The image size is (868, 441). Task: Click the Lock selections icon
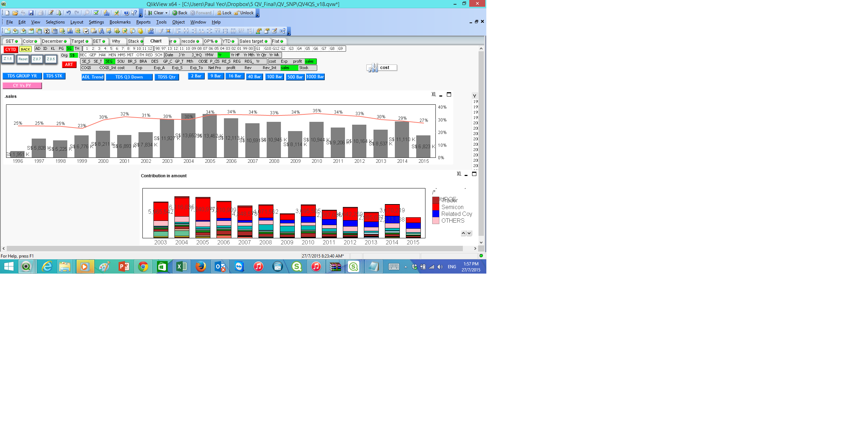pos(224,13)
